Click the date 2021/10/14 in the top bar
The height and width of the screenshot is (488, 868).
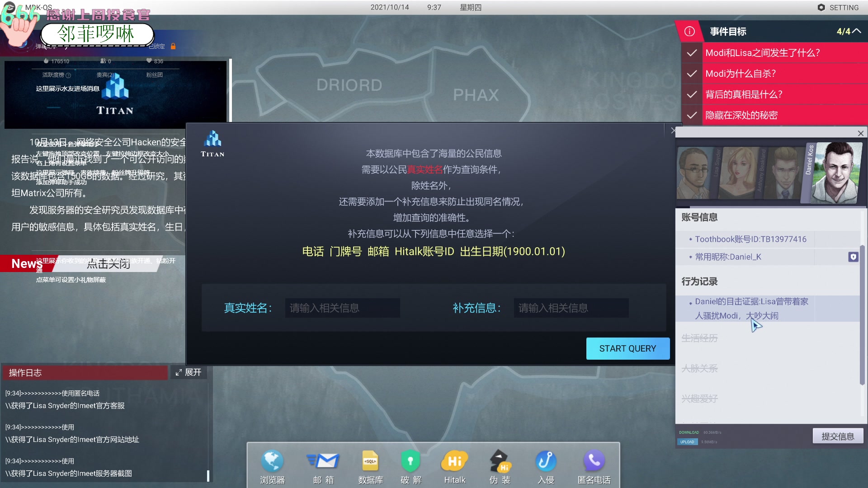tap(390, 7)
